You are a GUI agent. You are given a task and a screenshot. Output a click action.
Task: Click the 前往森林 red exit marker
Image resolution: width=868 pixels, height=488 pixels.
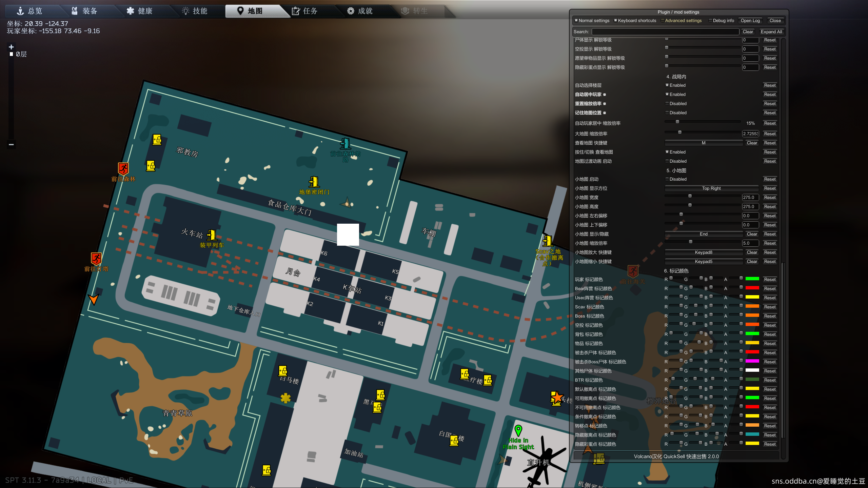[x=123, y=168]
